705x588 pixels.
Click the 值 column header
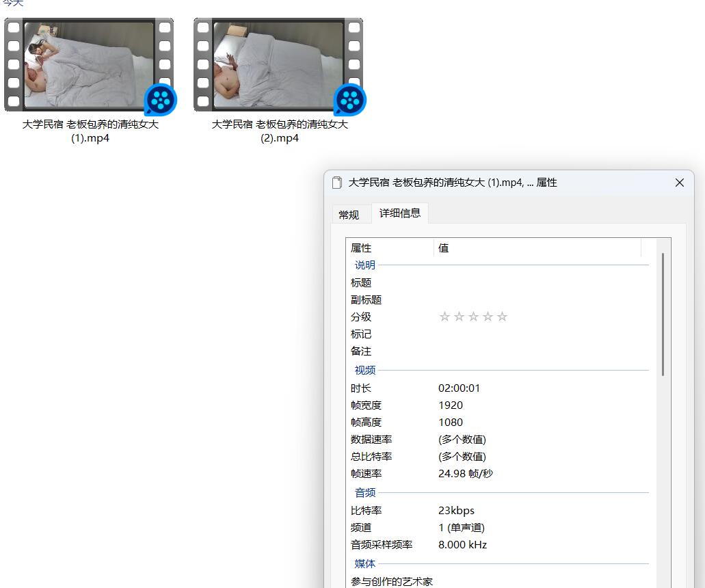(537, 248)
